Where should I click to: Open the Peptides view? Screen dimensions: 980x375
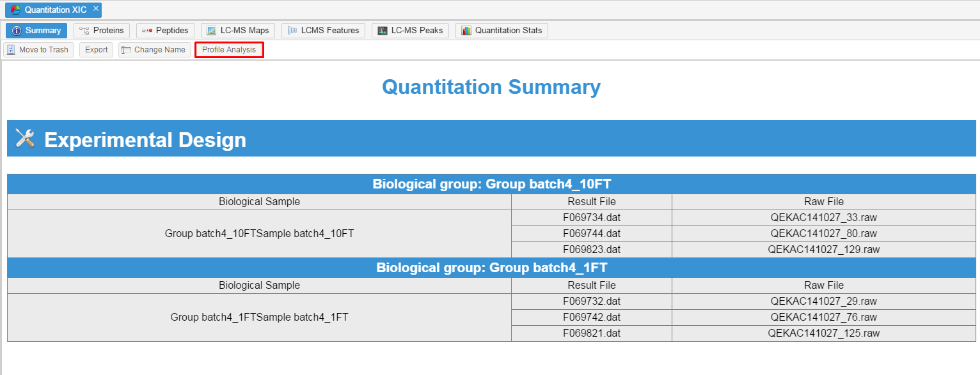point(165,31)
